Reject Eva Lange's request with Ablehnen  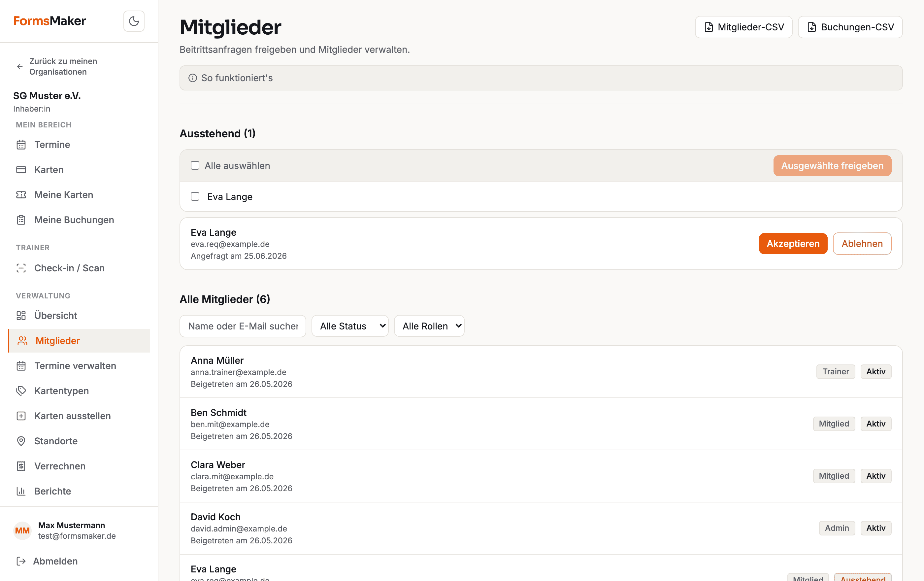(x=862, y=244)
